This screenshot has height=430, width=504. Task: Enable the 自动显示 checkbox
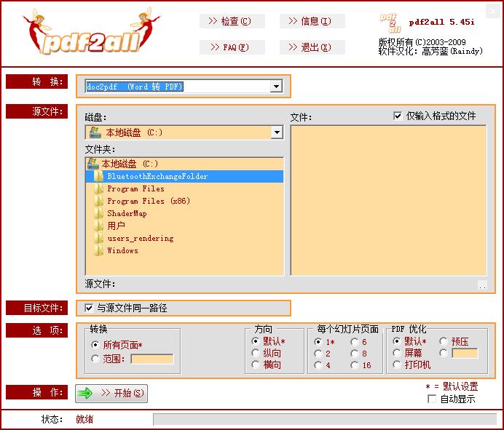tap(432, 399)
